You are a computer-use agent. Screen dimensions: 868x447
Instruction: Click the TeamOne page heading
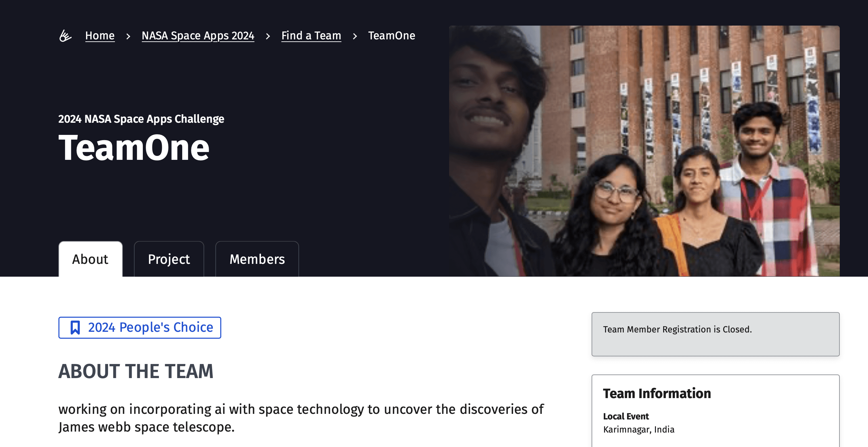click(134, 147)
